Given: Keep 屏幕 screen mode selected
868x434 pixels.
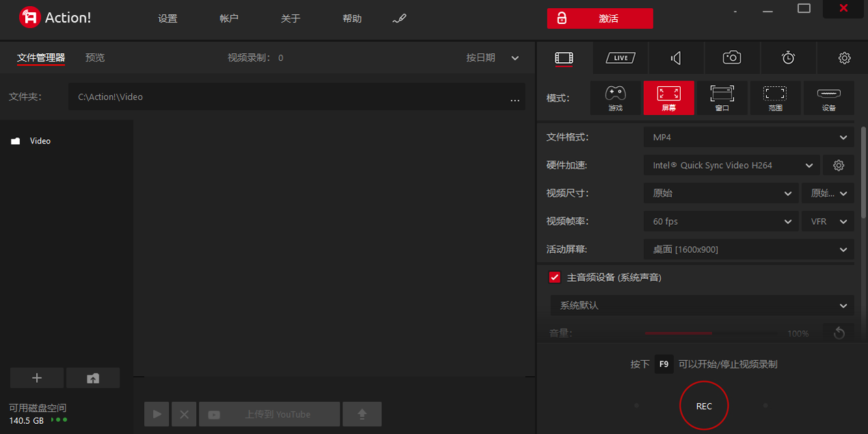Looking at the screenshot, I should pos(668,98).
